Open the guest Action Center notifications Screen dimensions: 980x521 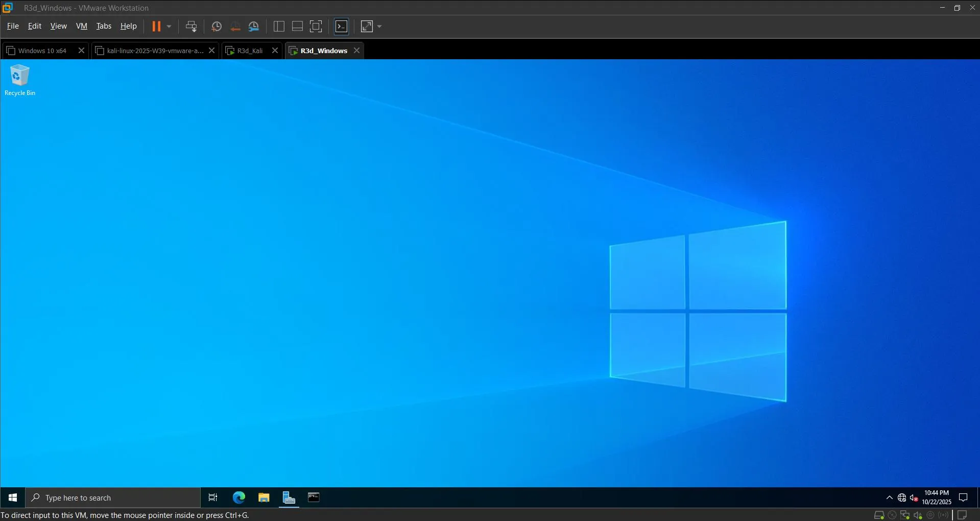pos(964,498)
